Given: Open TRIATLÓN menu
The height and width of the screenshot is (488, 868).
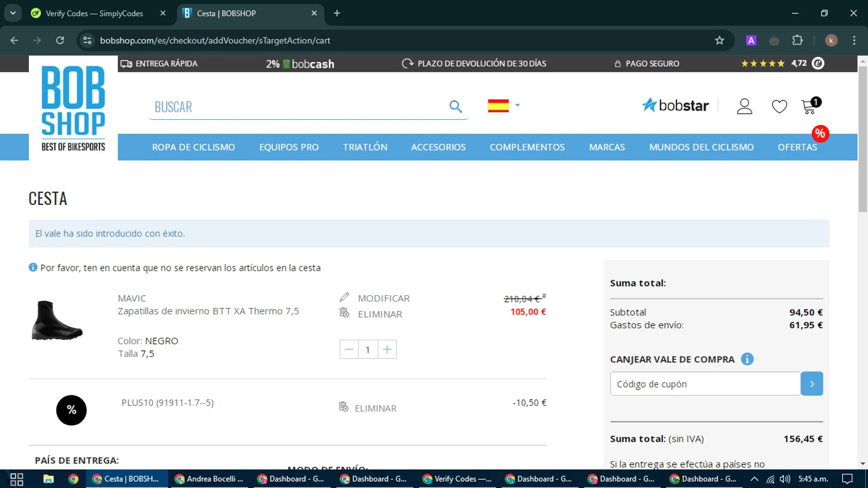Looking at the screenshot, I should (365, 147).
